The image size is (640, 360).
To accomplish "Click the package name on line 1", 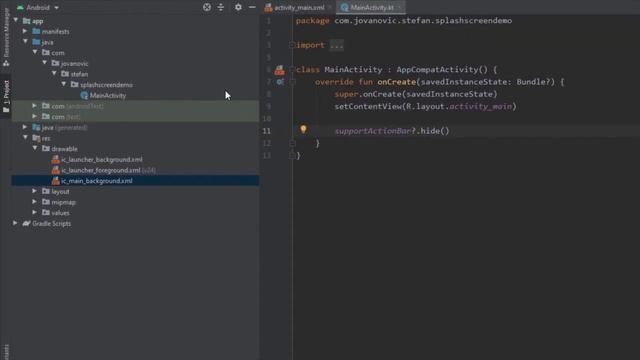I will (x=423, y=21).
